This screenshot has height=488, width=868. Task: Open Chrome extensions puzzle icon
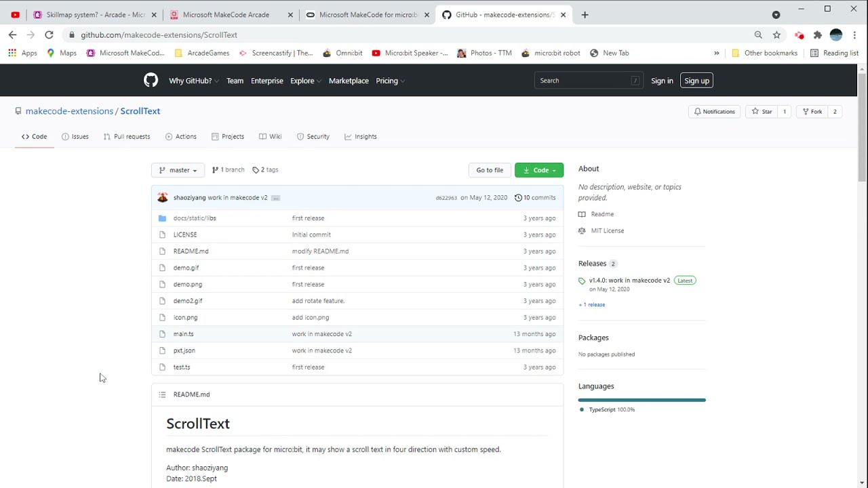pyautogui.click(x=817, y=35)
